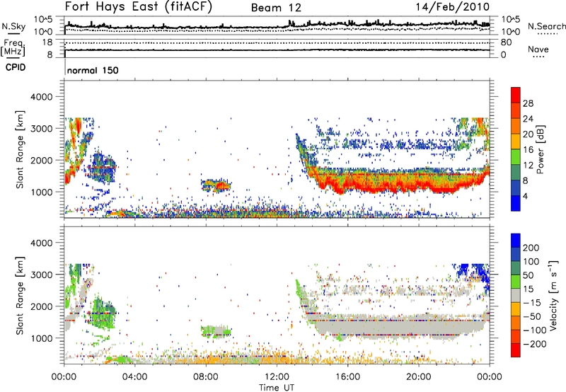Click the "-15" label on the Velocity scale
This screenshot has height=392, width=566.
pos(531,302)
